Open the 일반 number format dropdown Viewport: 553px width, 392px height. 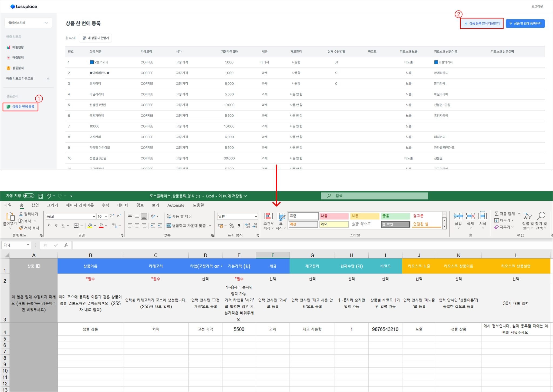point(255,216)
